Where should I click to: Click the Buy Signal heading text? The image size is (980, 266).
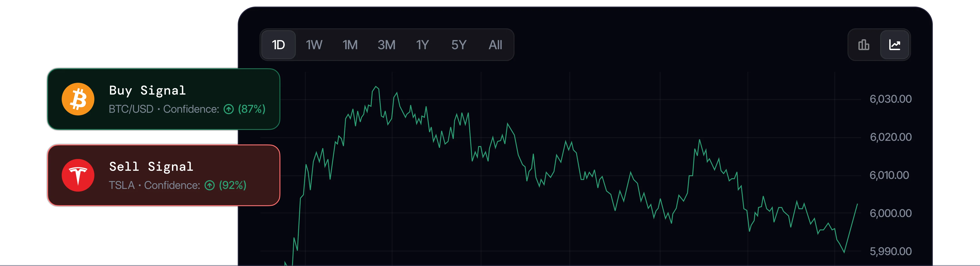147,90
